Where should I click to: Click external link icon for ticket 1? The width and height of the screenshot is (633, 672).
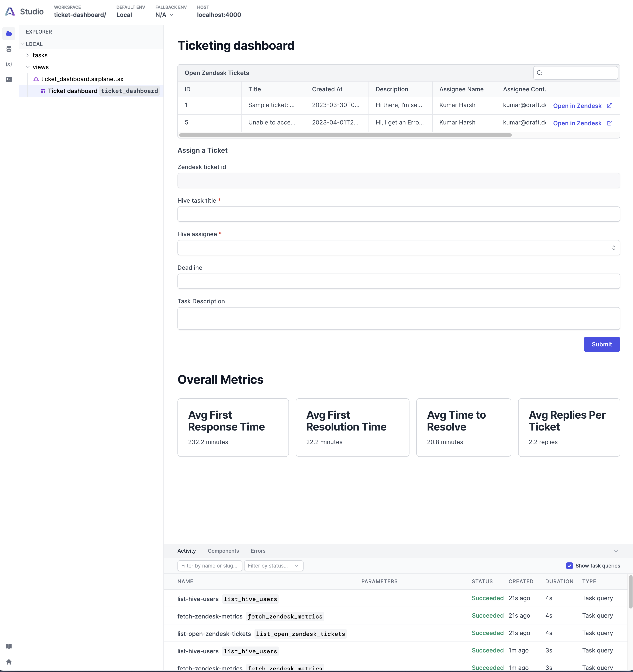[609, 106]
